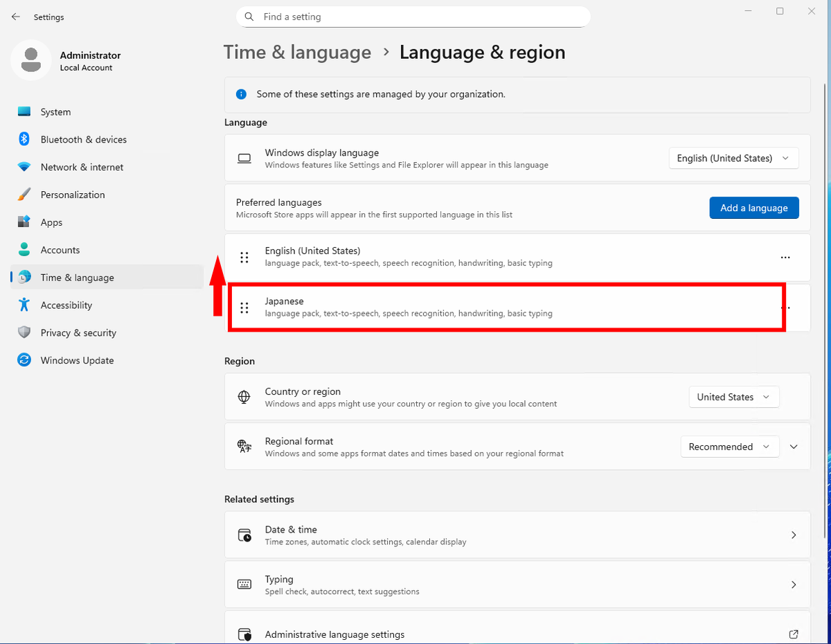Open System settings in sidebar
The height and width of the screenshot is (644, 831).
coord(107,111)
